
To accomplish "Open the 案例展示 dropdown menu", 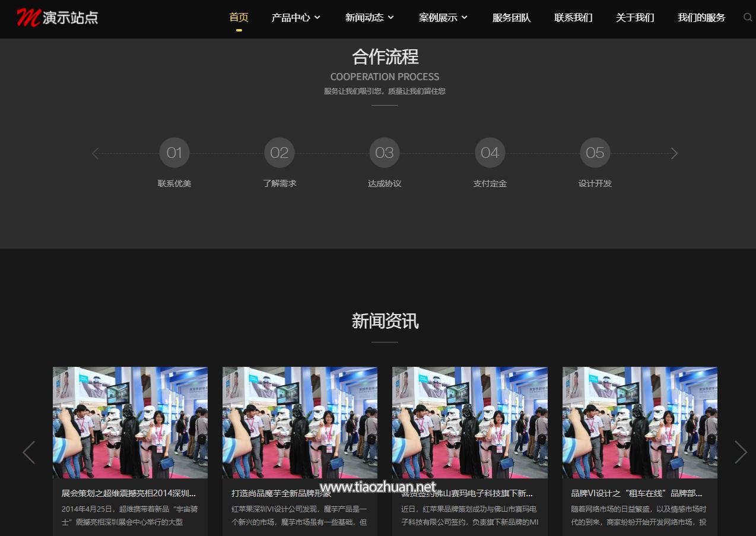I will [443, 18].
